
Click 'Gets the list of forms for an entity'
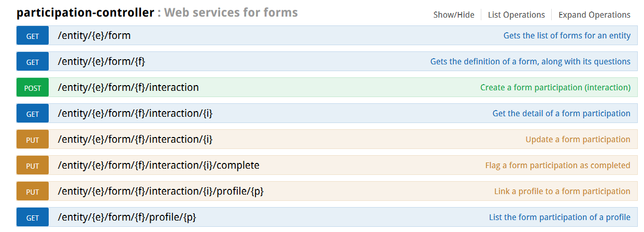click(x=567, y=36)
